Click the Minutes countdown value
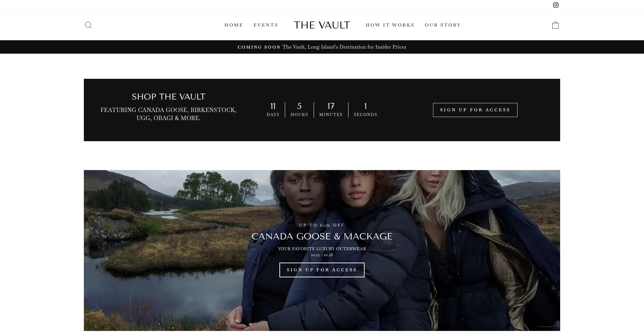Viewport: 644px width, 333px height. (331, 106)
